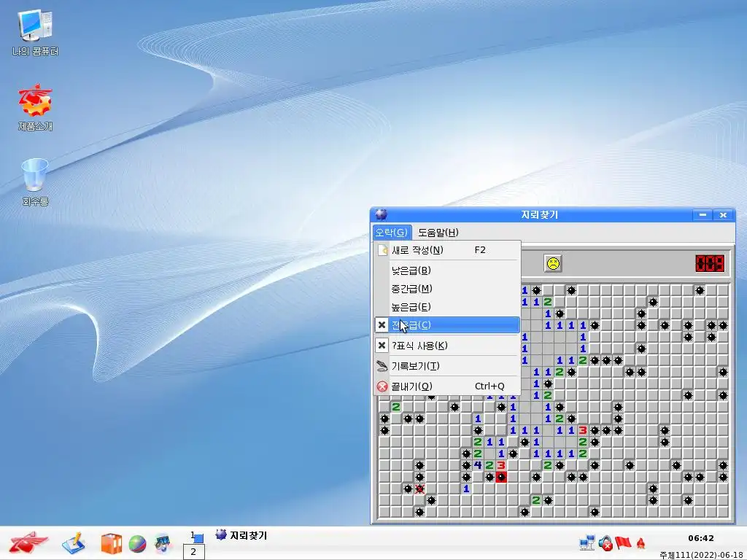
Task: Click the muted volume tray icon
Action: point(605,543)
